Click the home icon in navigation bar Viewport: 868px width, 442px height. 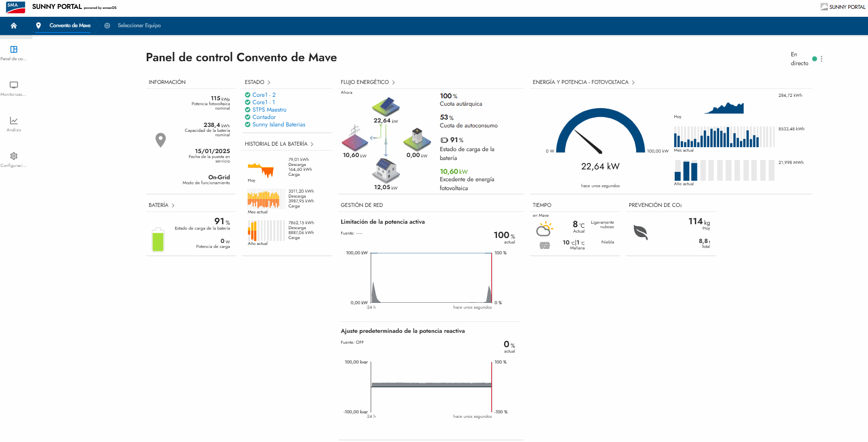pyautogui.click(x=14, y=26)
